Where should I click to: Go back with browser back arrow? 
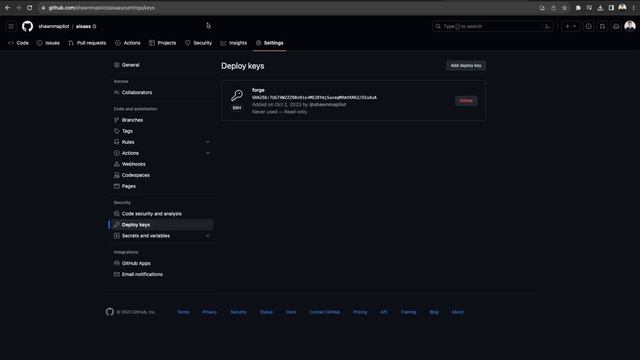coord(7,7)
